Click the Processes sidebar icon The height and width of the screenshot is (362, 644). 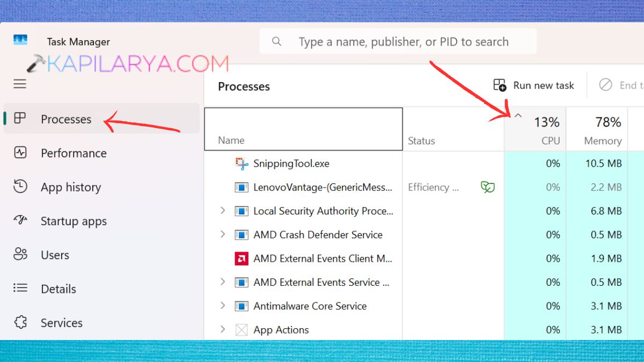20,119
